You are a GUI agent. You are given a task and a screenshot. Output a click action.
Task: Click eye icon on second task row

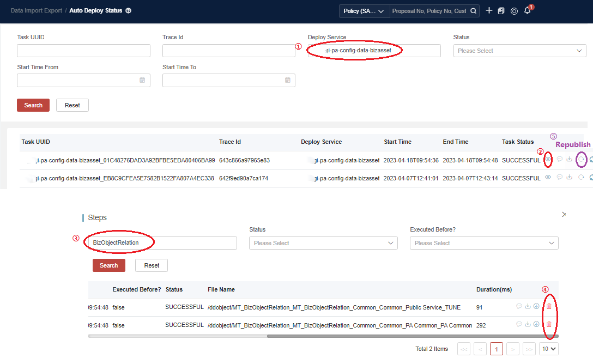[548, 178]
